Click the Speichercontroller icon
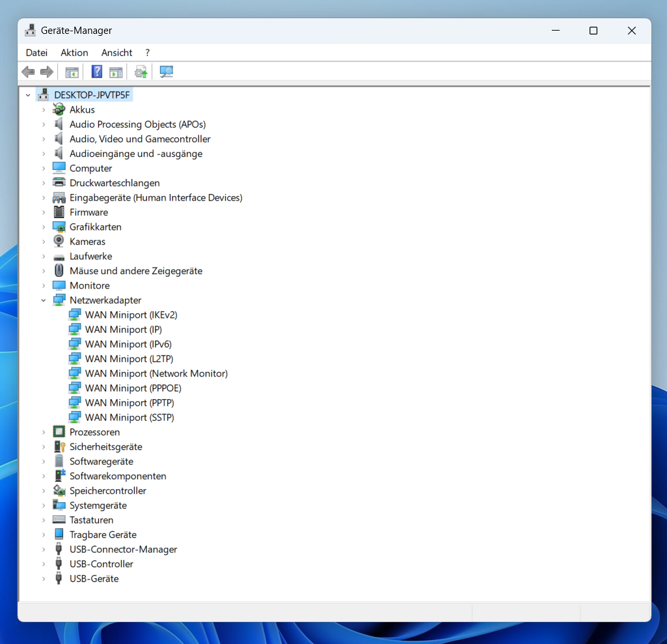Image resolution: width=667 pixels, height=644 pixels. coord(59,490)
